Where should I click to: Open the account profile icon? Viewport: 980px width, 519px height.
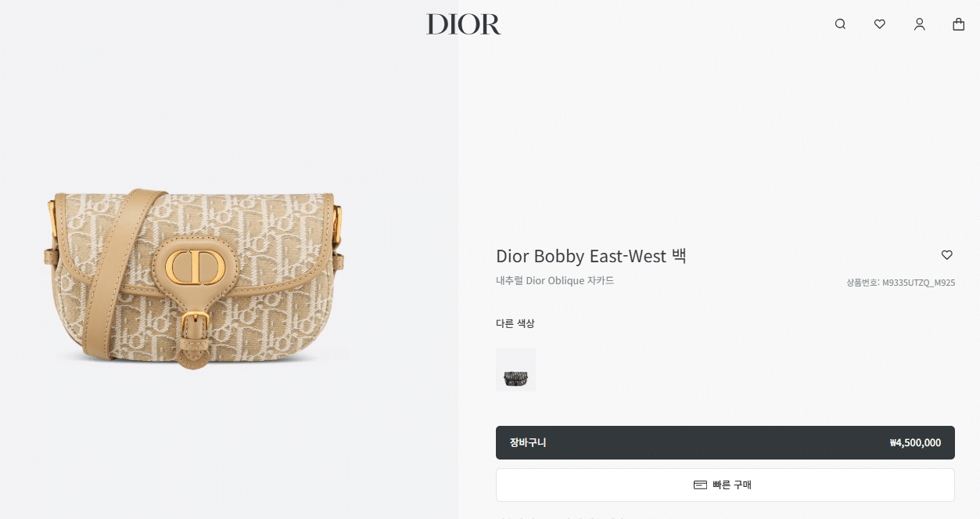point(920,24)
